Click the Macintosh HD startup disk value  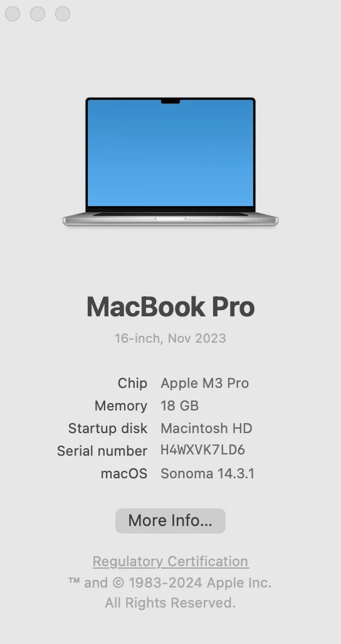tap(206, 428)
